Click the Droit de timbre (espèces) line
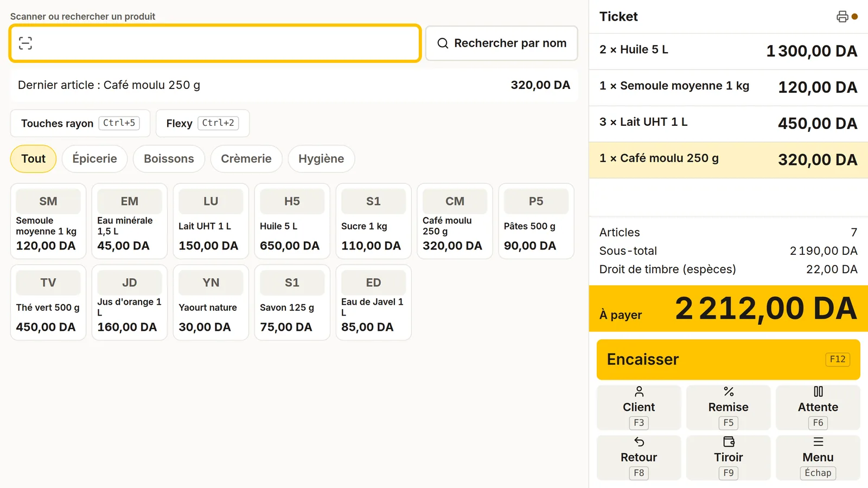 tap(729, 269)
